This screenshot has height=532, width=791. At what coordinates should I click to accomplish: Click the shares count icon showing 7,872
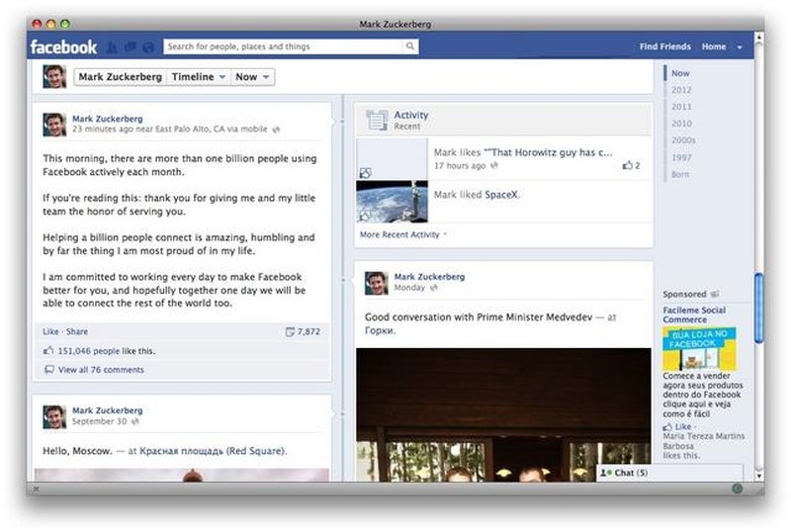pos(290,331)
